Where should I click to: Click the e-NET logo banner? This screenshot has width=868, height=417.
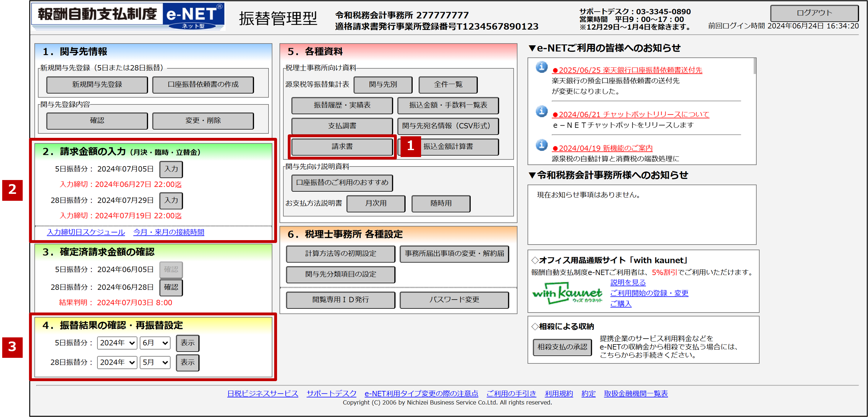tap(128, 16)
